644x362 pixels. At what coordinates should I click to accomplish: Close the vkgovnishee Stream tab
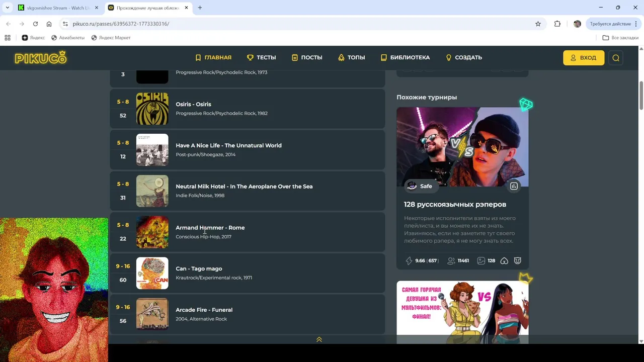point(97,8)
